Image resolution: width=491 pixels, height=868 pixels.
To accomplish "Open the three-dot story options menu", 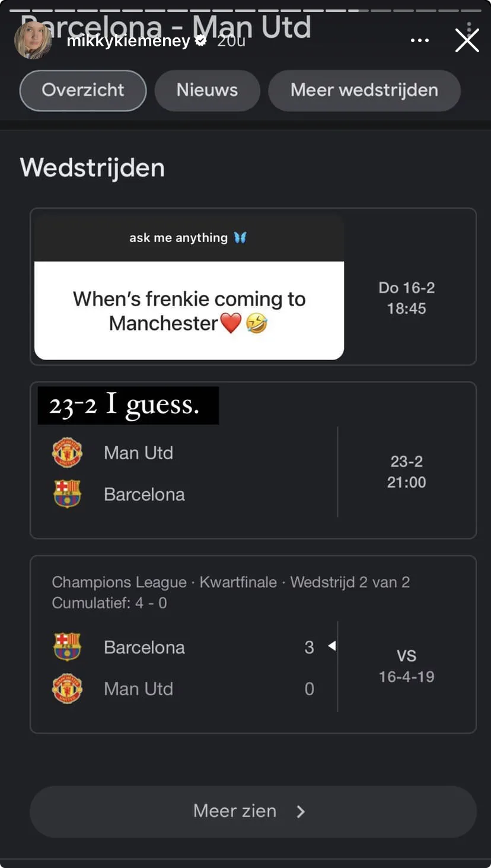I will (x=419, y=41).
